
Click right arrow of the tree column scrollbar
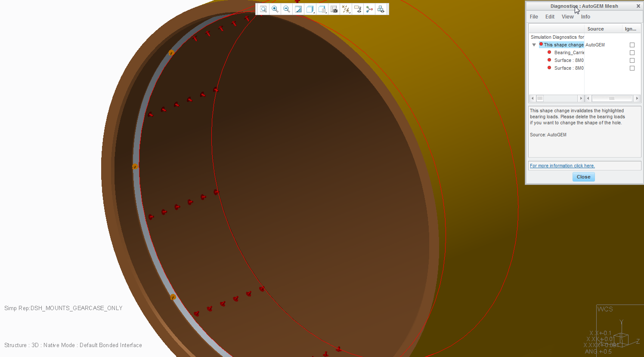pyautogui.click(x=581, y=98)
